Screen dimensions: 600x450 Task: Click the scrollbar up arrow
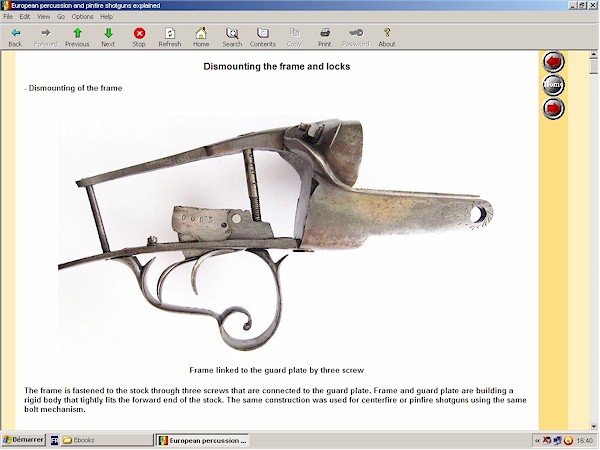point(594,55)
